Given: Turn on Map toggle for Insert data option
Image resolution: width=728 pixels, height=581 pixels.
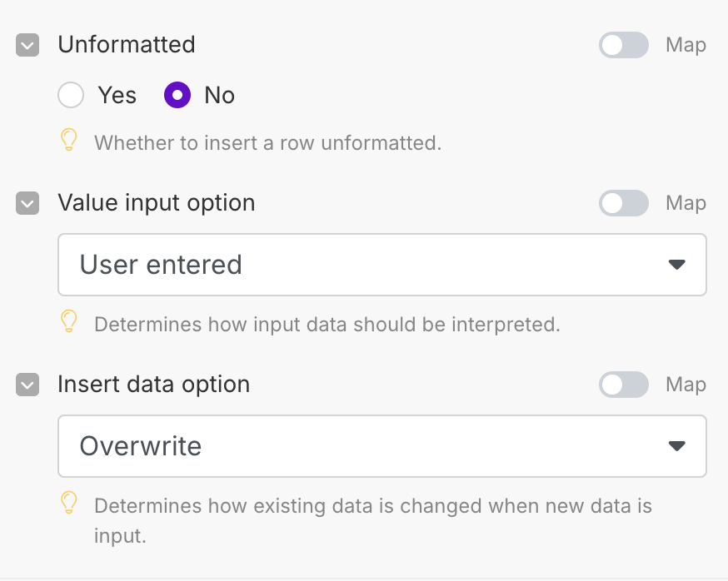Looking at the screenshot, I should [623, 385].
